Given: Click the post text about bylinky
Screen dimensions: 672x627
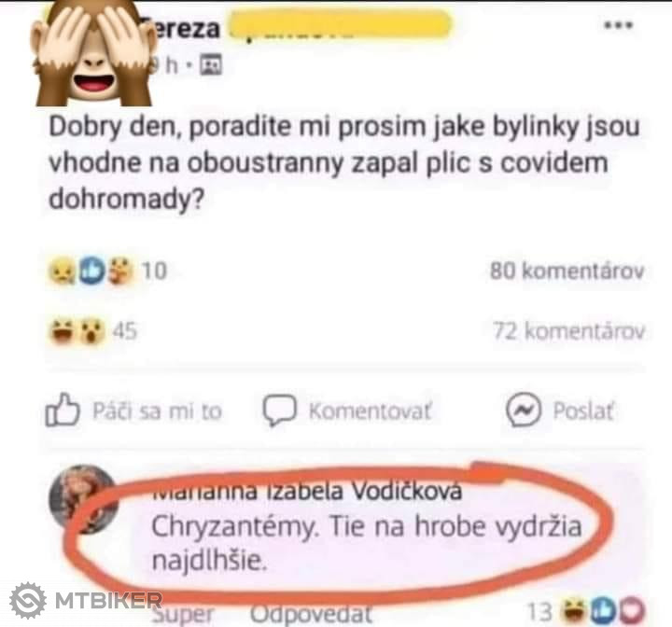Looking at the screenshot, I should pyautogui.click(x=344, y=162).
